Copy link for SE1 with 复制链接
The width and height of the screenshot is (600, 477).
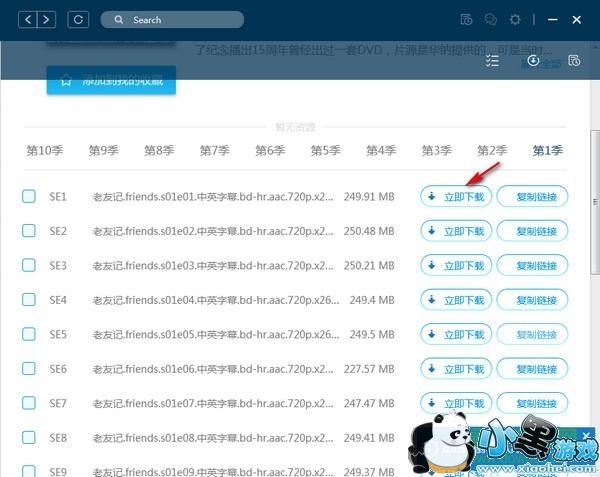[532, 197]
